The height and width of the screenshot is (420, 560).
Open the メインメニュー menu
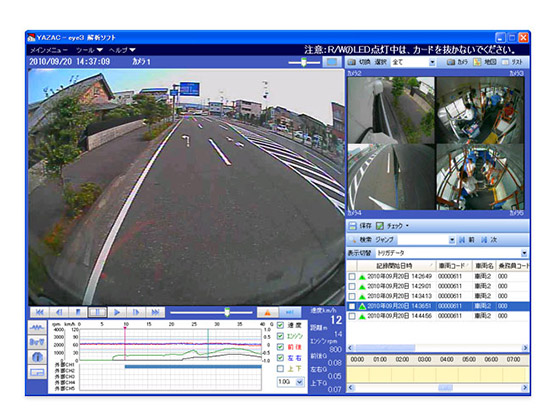pos(48,50)
